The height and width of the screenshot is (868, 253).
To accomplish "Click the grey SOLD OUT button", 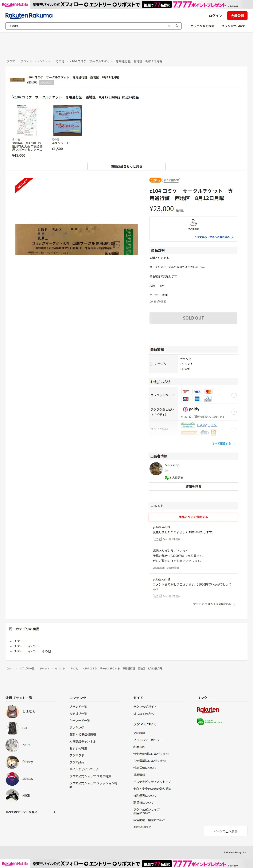I will [x=193, y=318].
